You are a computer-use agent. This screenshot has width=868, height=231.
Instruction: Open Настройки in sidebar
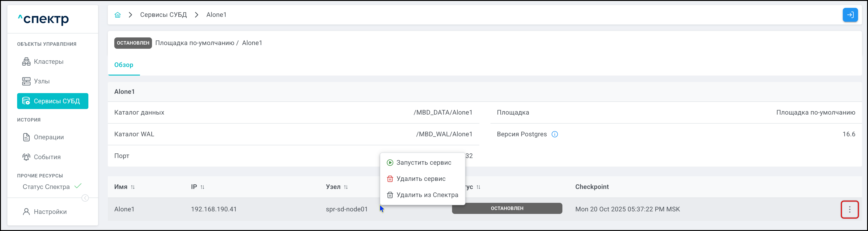50,212
